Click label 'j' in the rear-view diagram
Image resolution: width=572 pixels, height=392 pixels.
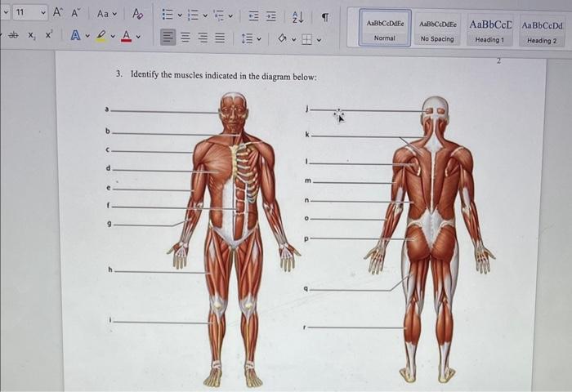(x=307, y=109)
